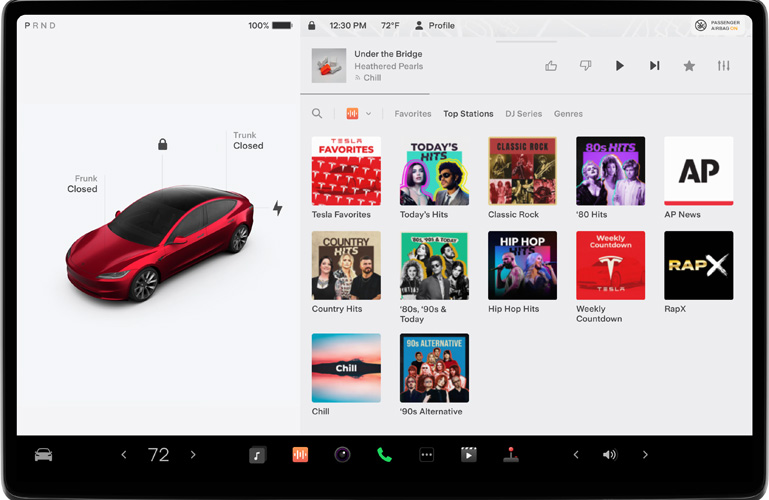Open the equalizer settings icon

click(724, 66)
